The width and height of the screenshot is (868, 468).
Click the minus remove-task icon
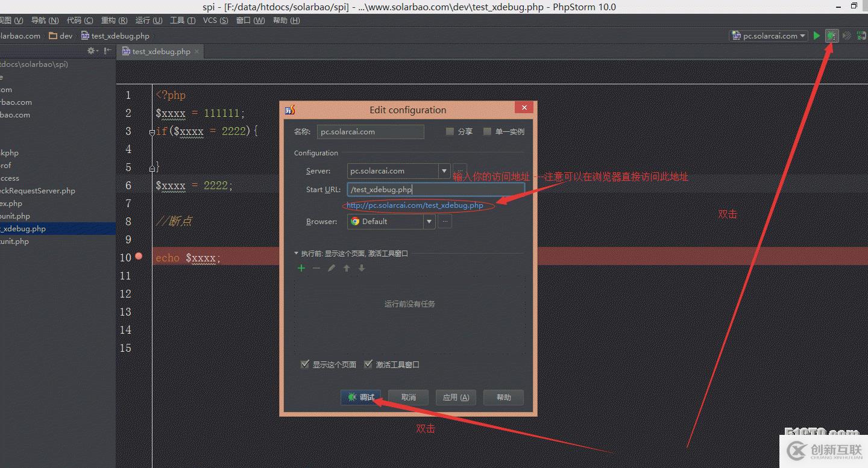coord(316,268)
